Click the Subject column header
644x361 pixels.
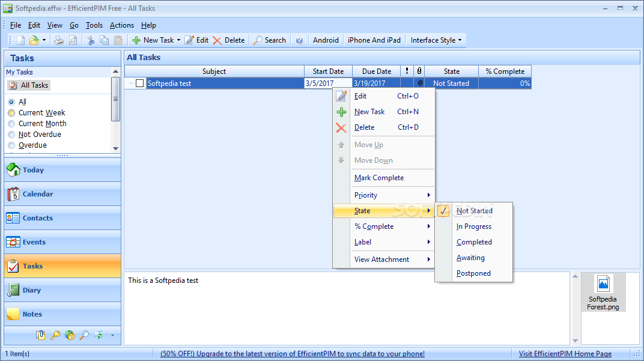pyautogui.click(x=214, y=71)
